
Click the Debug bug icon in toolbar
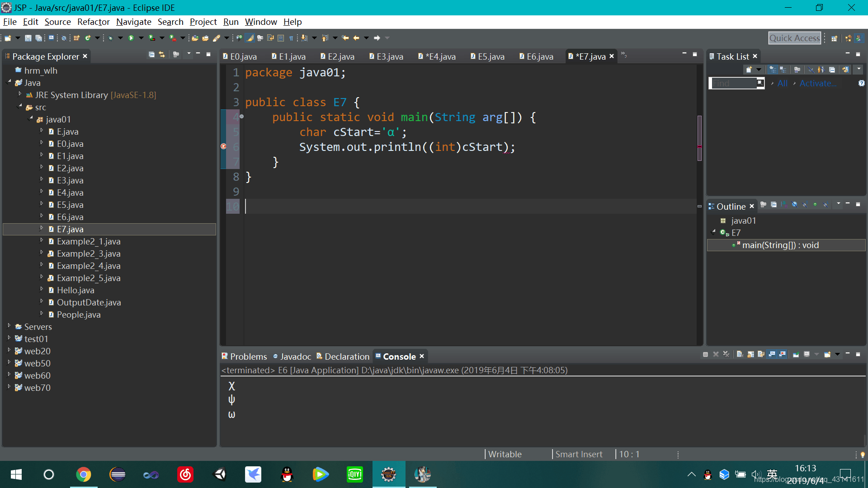[x=110, y=38]
